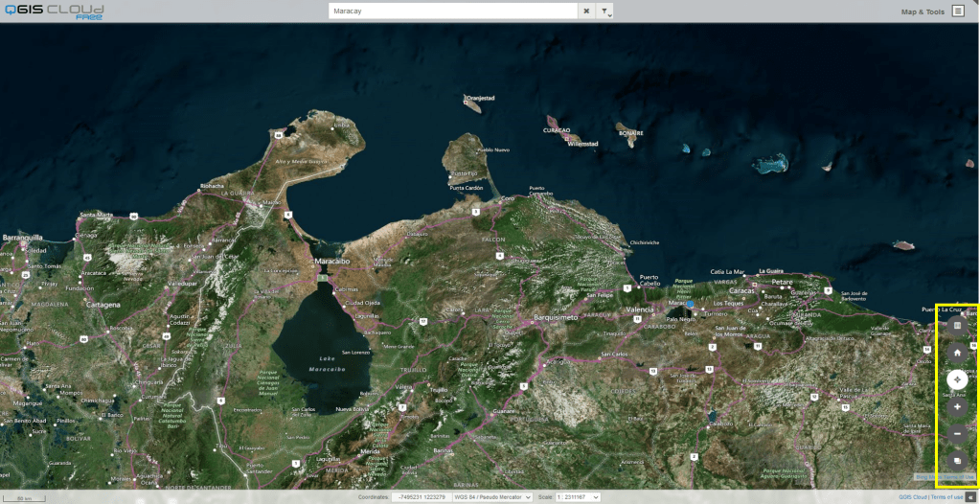980x504 pixels.
Task: Collapse the bottom bar with double-arrow button
Action: pos(971,497)
